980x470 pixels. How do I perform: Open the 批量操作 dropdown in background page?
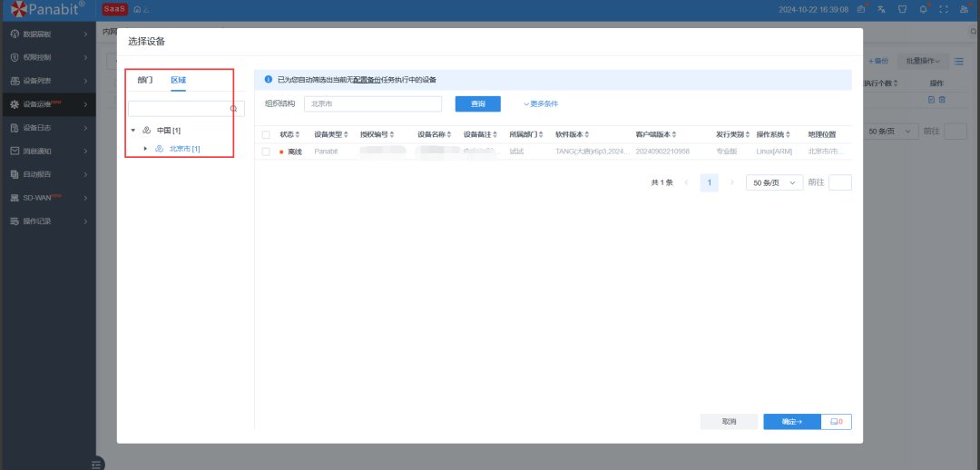(x=923, y=62)
